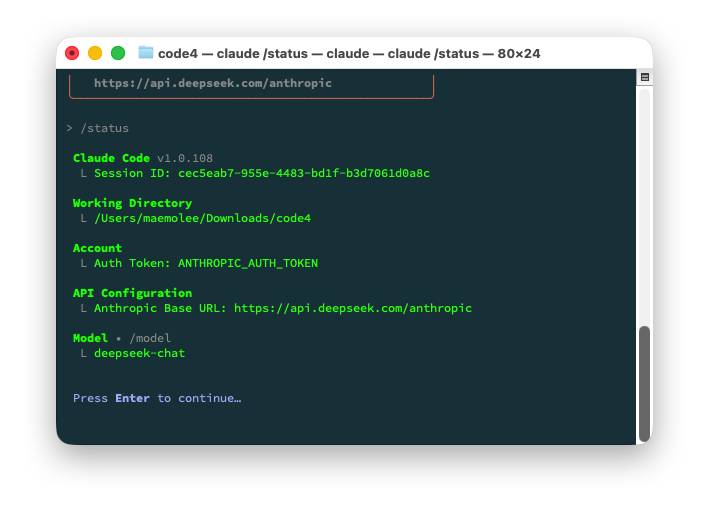Screen dimensions: 709x520
Task: Click the 'Account' heading
Action: (x=97, y=248)
